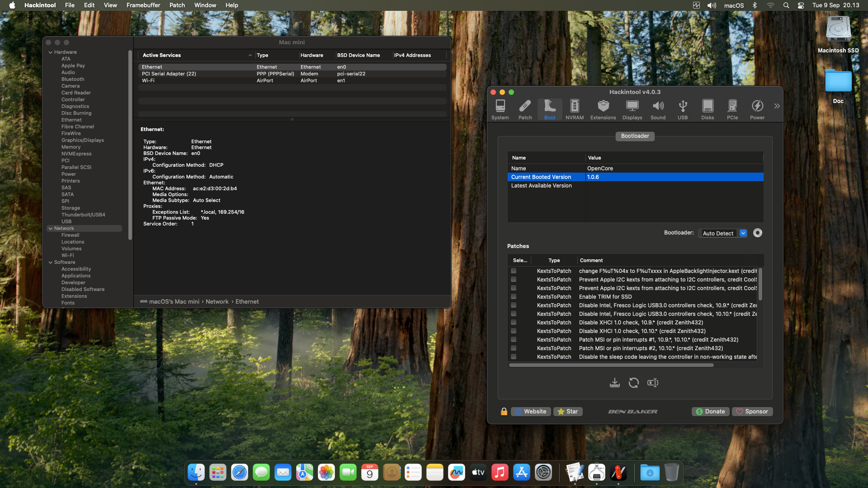The image size is (868, 488).
Task: Open the Patch menu in menu bar
Action: pyautogui.click(x=177, y=5)
